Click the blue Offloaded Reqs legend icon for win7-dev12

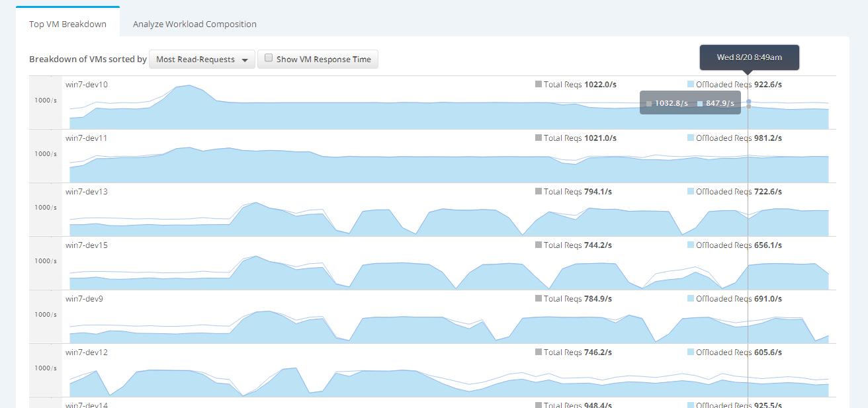pos(691,352)
